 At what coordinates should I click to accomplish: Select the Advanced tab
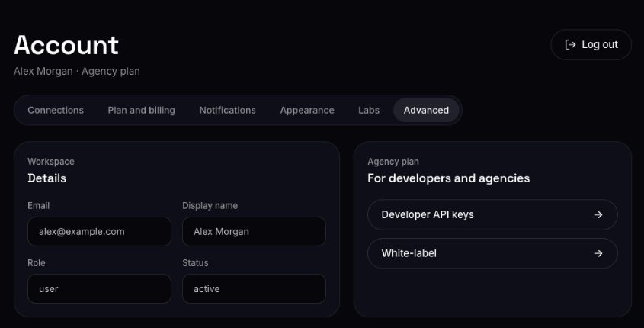[x=426, y=110]
